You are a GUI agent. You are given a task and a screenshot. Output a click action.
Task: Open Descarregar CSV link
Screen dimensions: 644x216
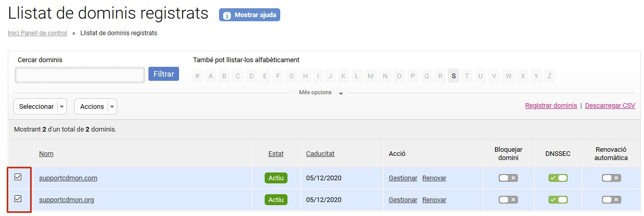610,106
